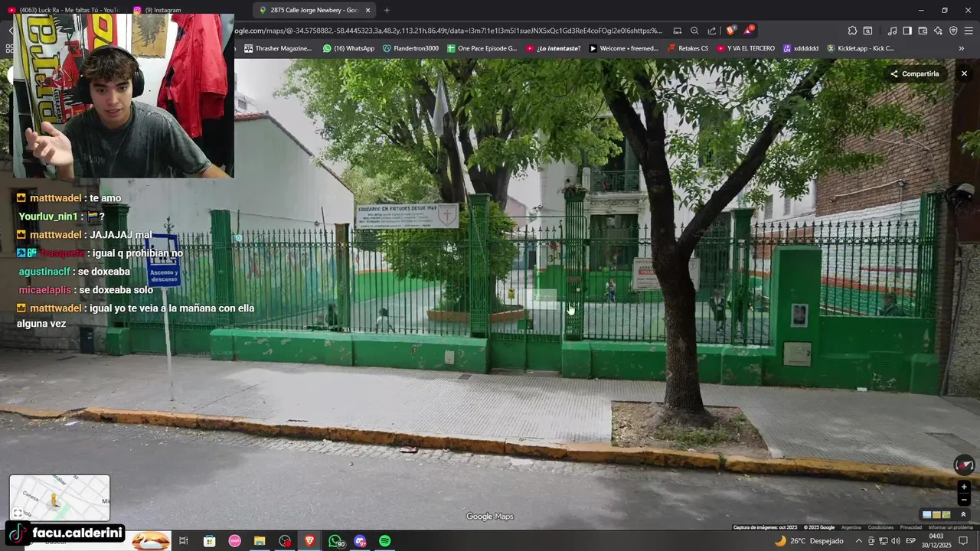
Task: Click the Brave VPN shield icon
Action: coord(953,31)
